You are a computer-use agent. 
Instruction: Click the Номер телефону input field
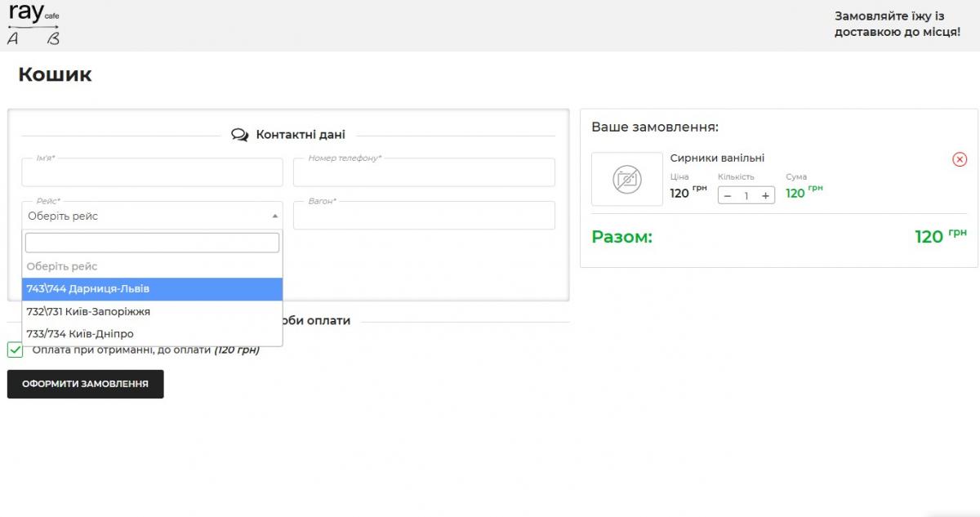click(x=424, y=173)
